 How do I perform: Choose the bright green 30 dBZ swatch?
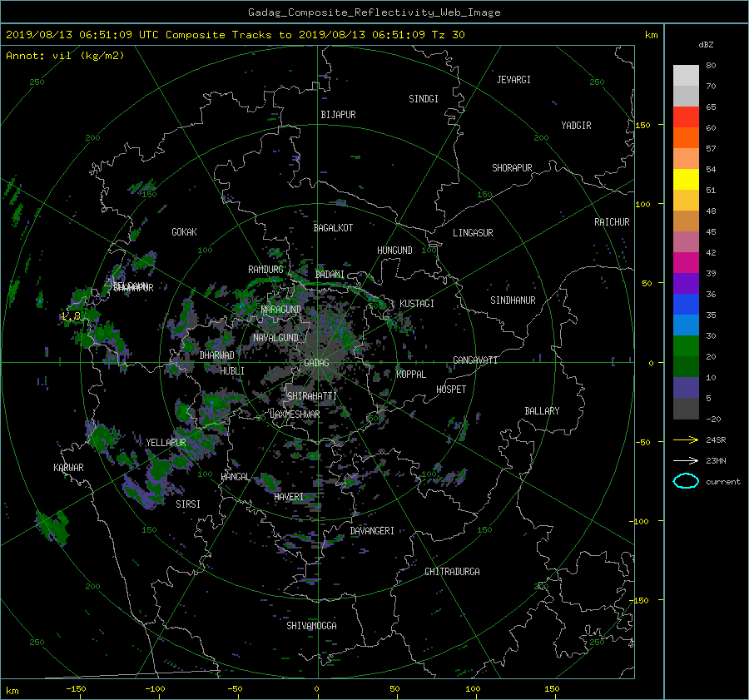[x=686, y=346]
